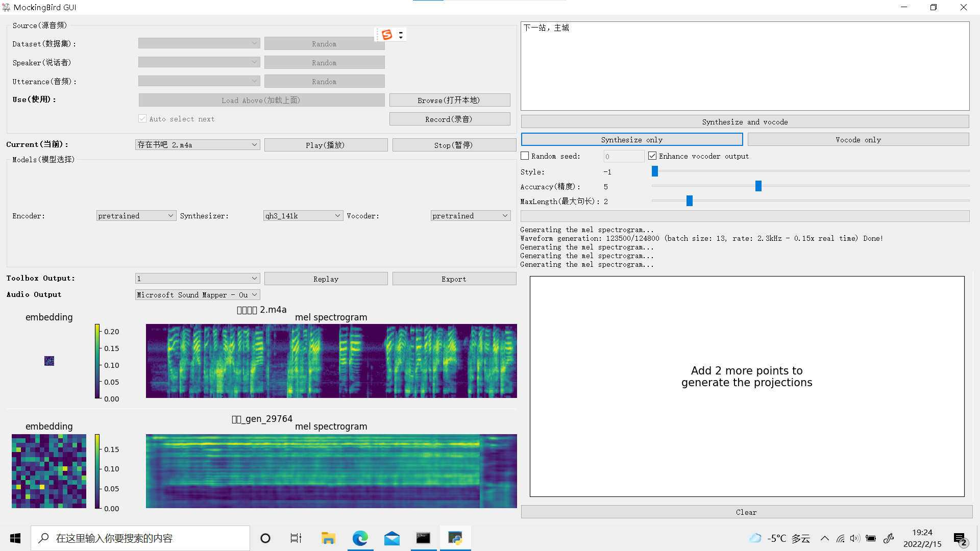Stop the current playback
Image resolution: width=980 pixels, height=551 pixels.
(454, 145)
